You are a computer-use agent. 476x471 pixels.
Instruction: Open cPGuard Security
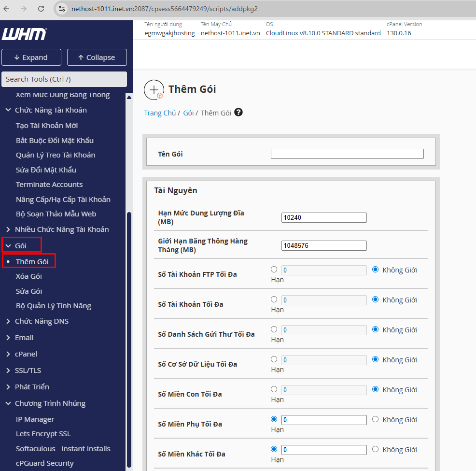[x=44, y=463]
